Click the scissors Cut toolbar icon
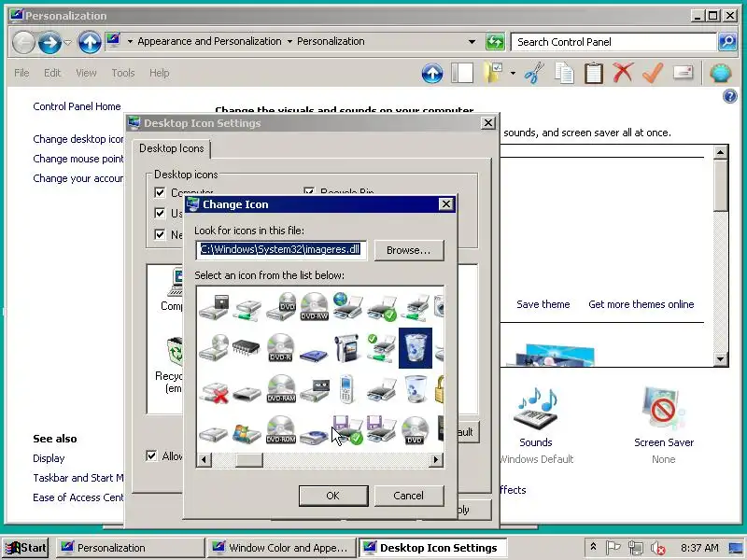 (x=534, y=73)
